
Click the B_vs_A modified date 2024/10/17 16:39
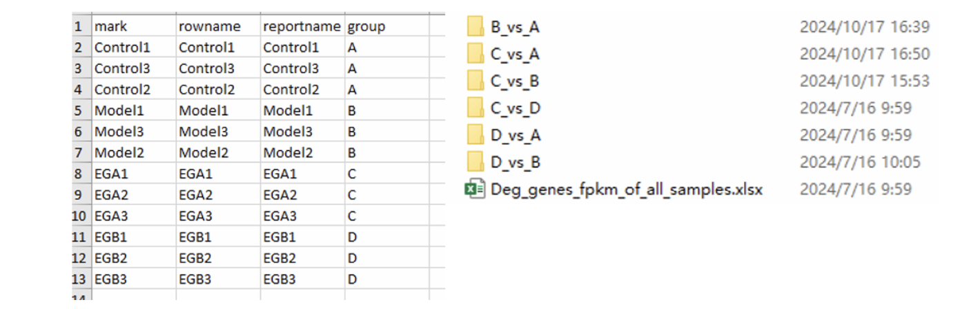click(864, 27)
